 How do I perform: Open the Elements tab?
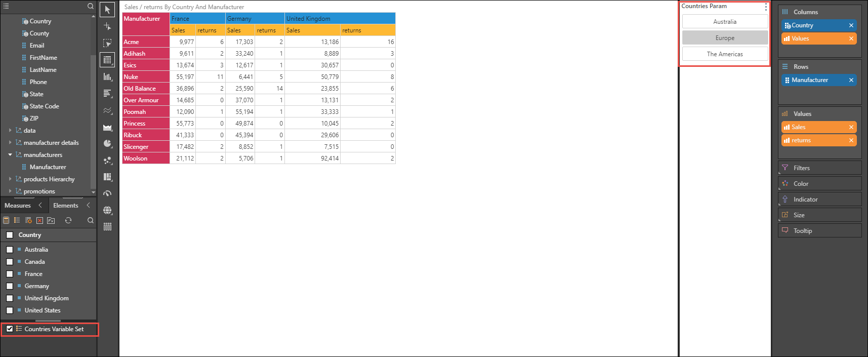pyautogui.click(x=66, y=206)
